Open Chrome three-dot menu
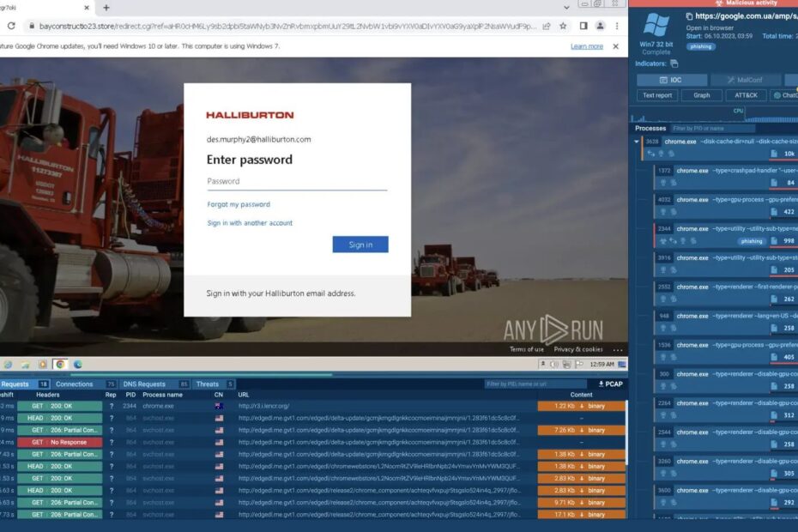 pos(617,26)
